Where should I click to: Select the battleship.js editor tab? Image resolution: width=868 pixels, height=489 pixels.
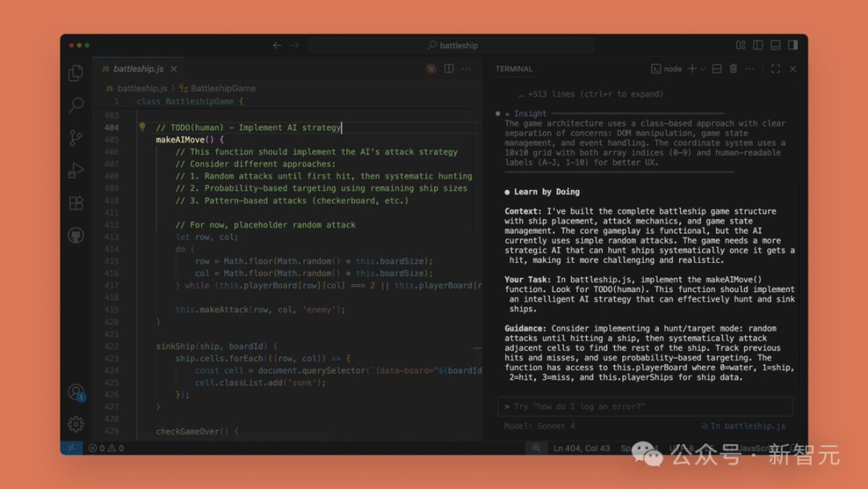tap(138, 68)
